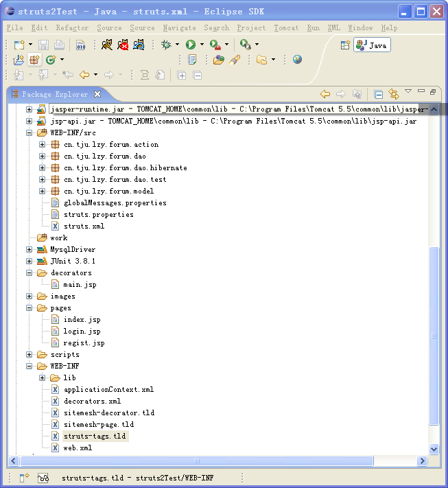Viewport: 448px width, 488px height.
Task: Open the Project menu
Action: [251, 27]
